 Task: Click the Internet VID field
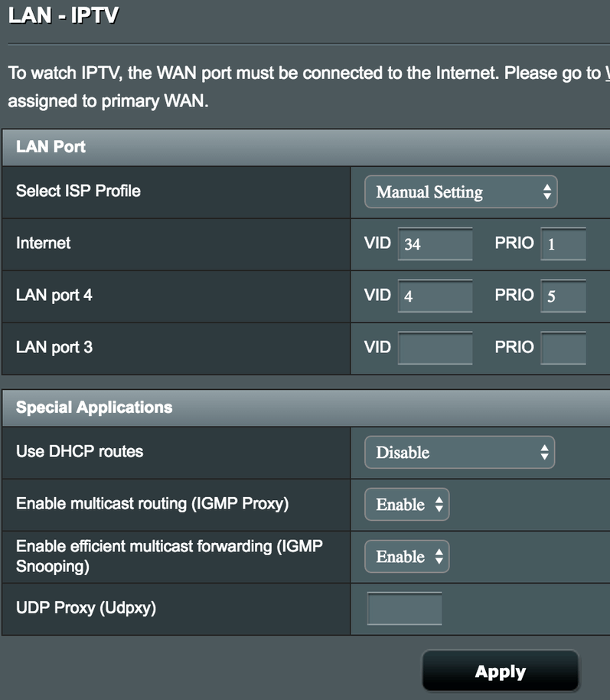pos(435,244)
